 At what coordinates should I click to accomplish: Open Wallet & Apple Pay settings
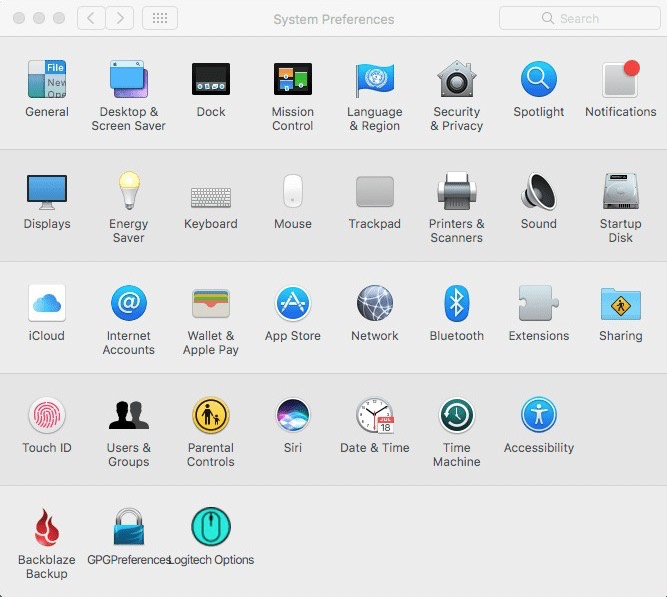tap(211, 304)
